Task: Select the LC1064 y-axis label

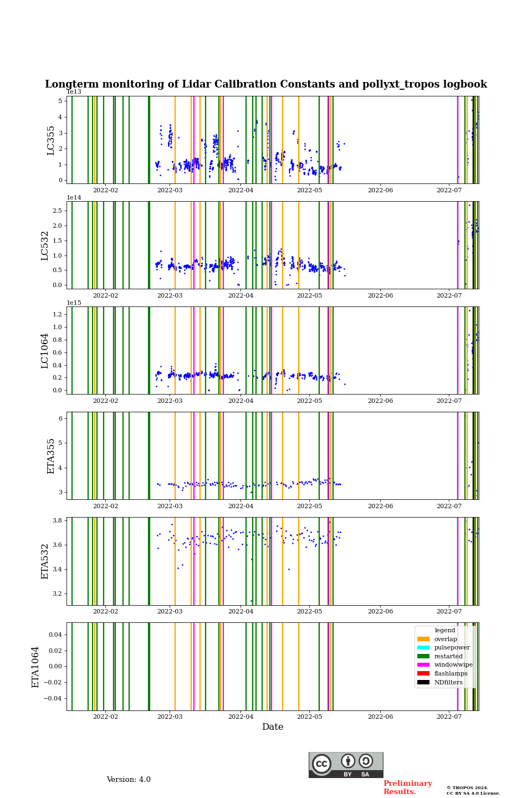Action: point(45,351)
